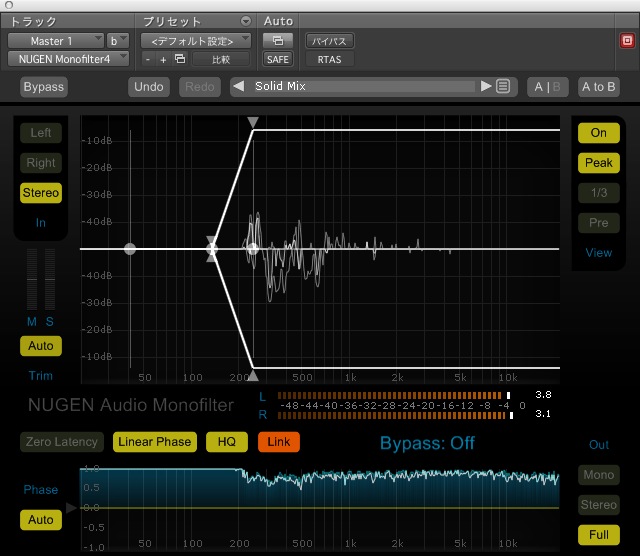Click the gray filter node near 40 Hz
The image size is (640, 556).
pyautogui.click(x=130, y=249)
